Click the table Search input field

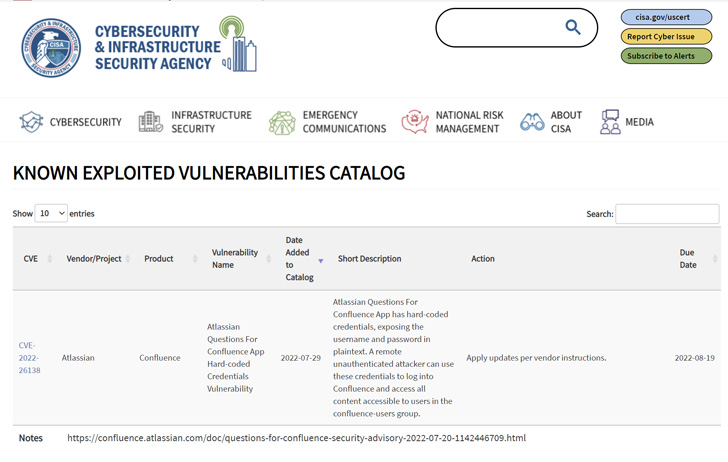coord(667,214)
